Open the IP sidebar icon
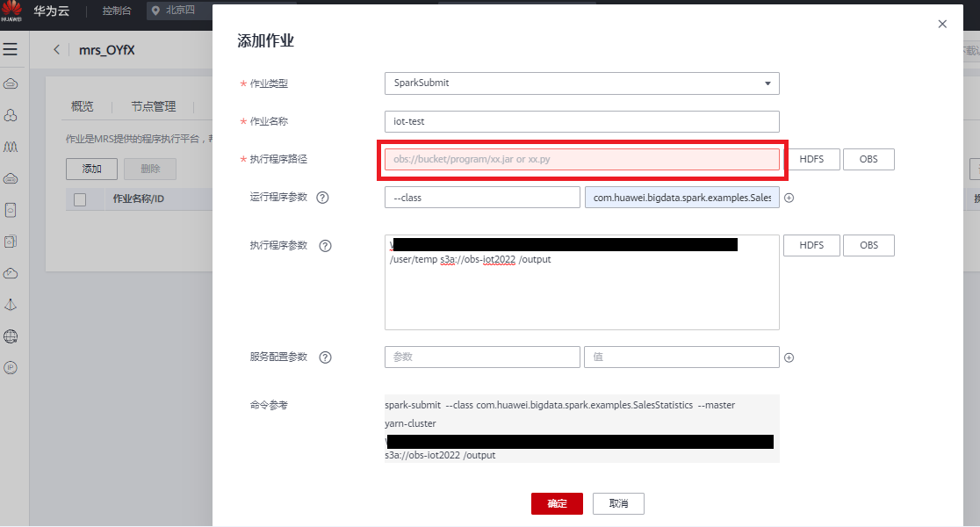This screenshot has width=980, height=527. point(11,368)
